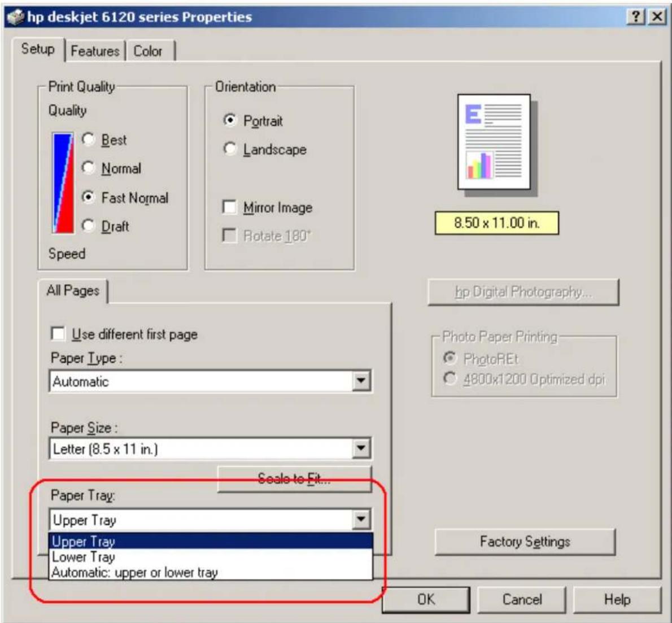672x623 pixels.
Task: Restore Factory Settings
Action: pos(525,542)
